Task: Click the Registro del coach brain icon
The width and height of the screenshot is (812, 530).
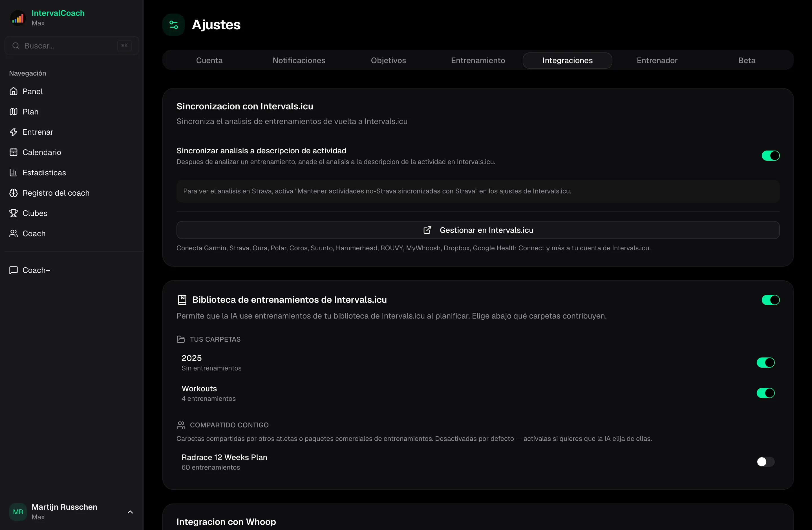Action: (x=13, y=193)
